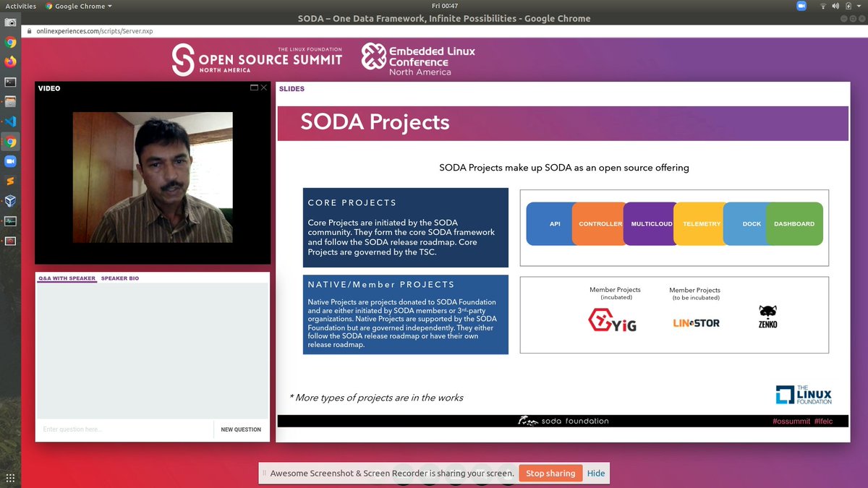868x488 pixels.
Task: Launch Sublime Text from the dock
Action: click(x=10, y=181)
